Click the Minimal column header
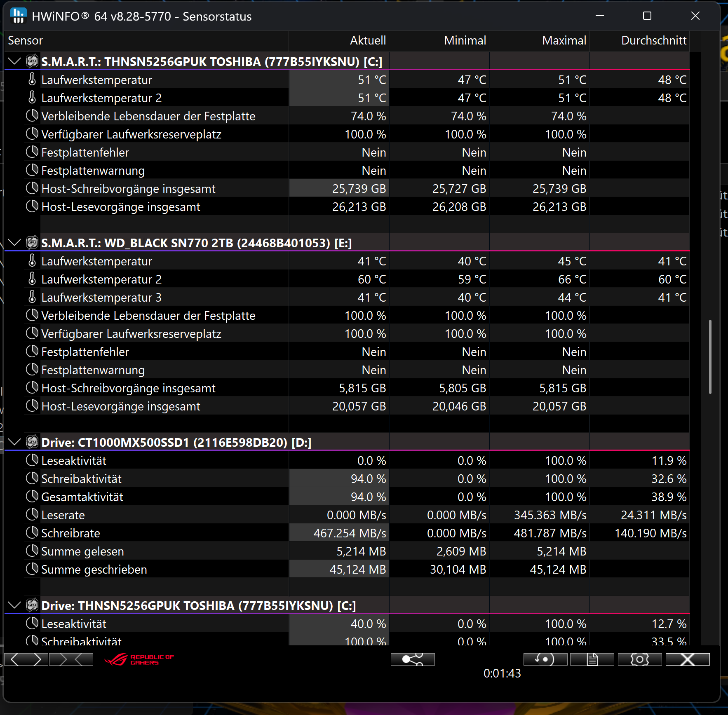Screen dimensions: 728x715 tap(439, 40)
